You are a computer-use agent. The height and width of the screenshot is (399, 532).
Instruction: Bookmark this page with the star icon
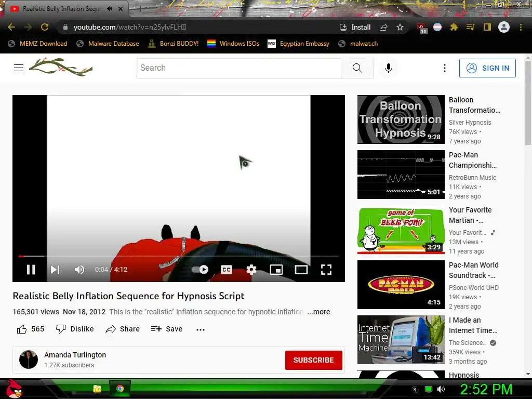click(400, 27)
